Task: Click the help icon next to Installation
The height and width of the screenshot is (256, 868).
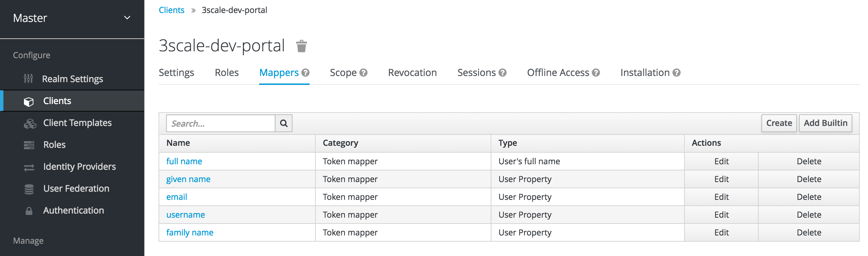Action: pyautogui.click(x=677, y=73)
